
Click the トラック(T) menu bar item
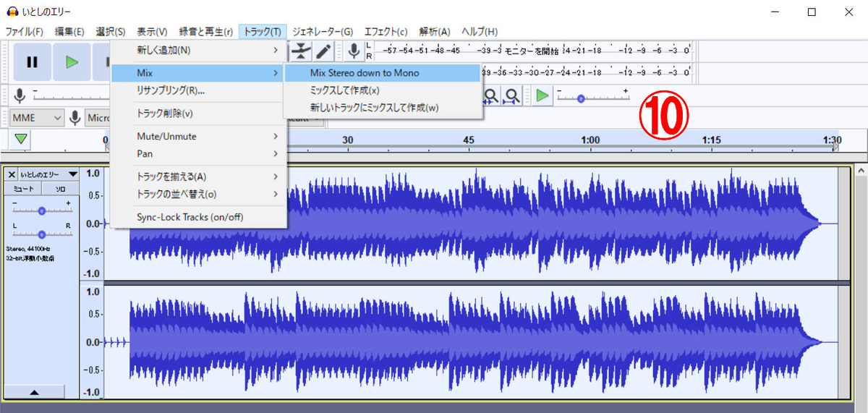[263, 32]
